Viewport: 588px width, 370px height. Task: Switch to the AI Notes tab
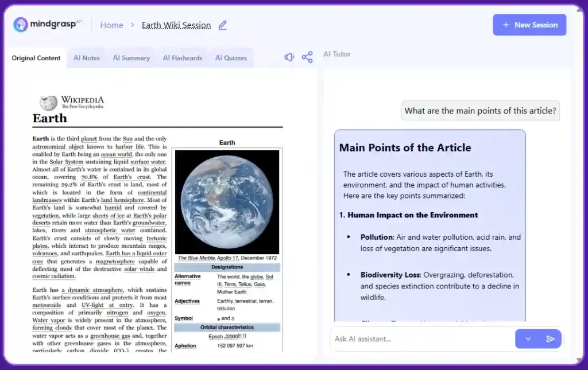[87, 58]
